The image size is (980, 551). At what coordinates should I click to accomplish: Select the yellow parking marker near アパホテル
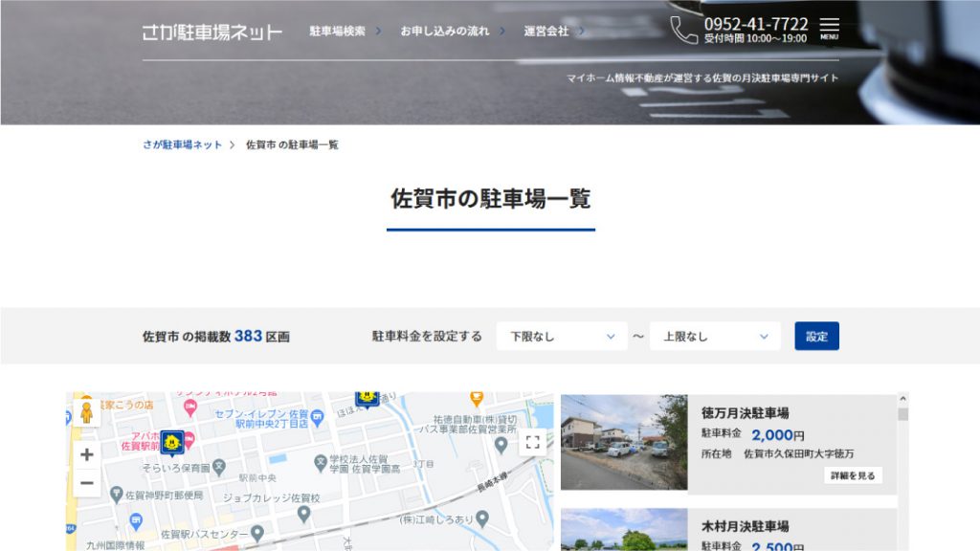(x=172, y=443)
